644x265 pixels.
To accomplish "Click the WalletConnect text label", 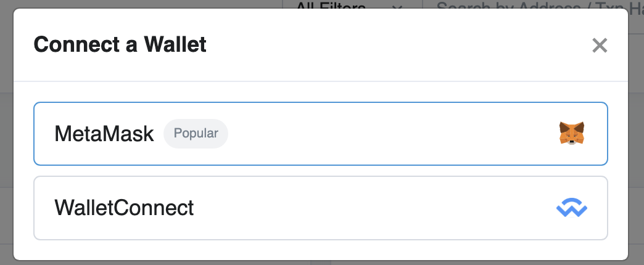I will click(x=124, y=208).
